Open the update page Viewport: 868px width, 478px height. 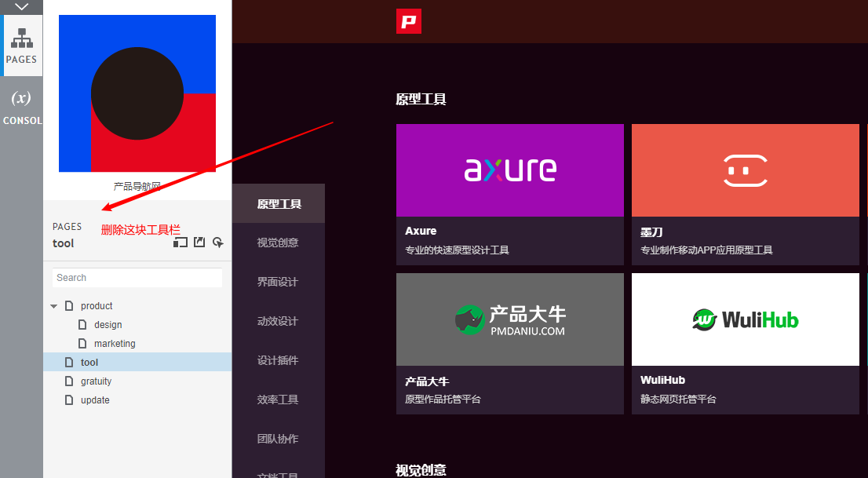95,400
